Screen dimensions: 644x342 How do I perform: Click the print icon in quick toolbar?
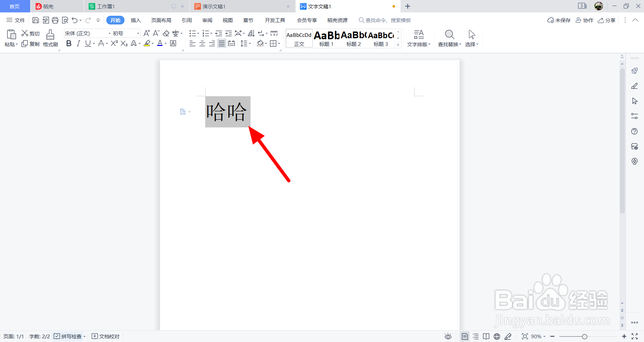pyautogui.click(x=55, y=20)
